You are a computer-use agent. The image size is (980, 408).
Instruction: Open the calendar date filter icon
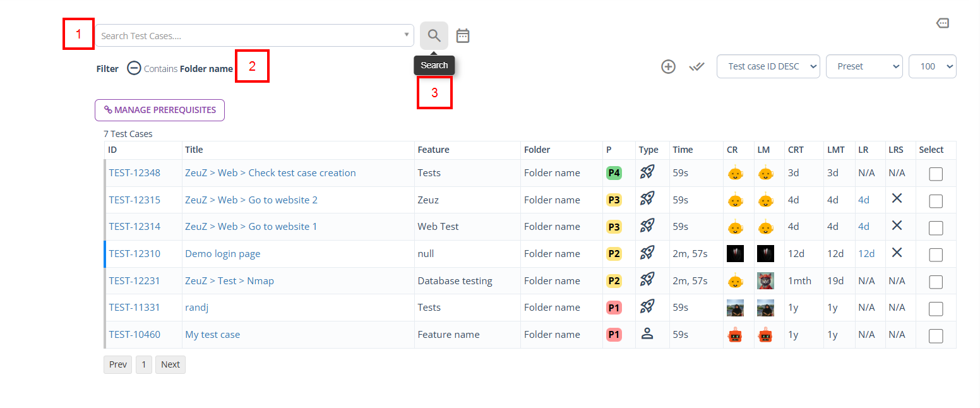(463, 36)
